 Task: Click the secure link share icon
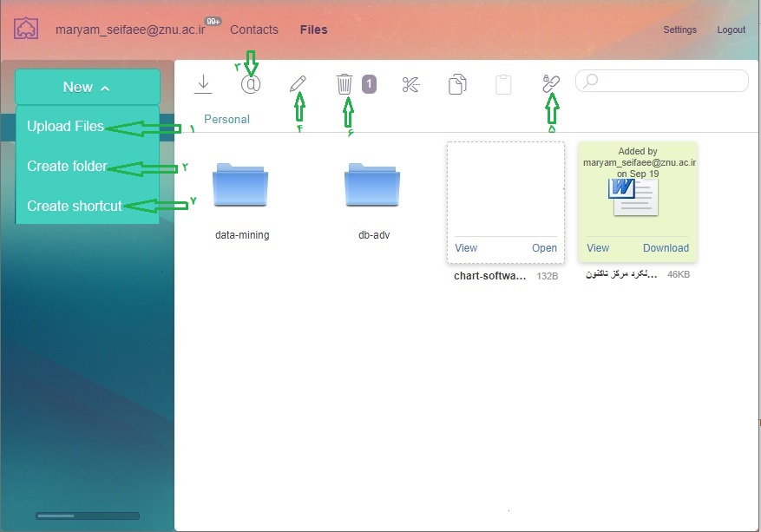[x=550, y=83]
